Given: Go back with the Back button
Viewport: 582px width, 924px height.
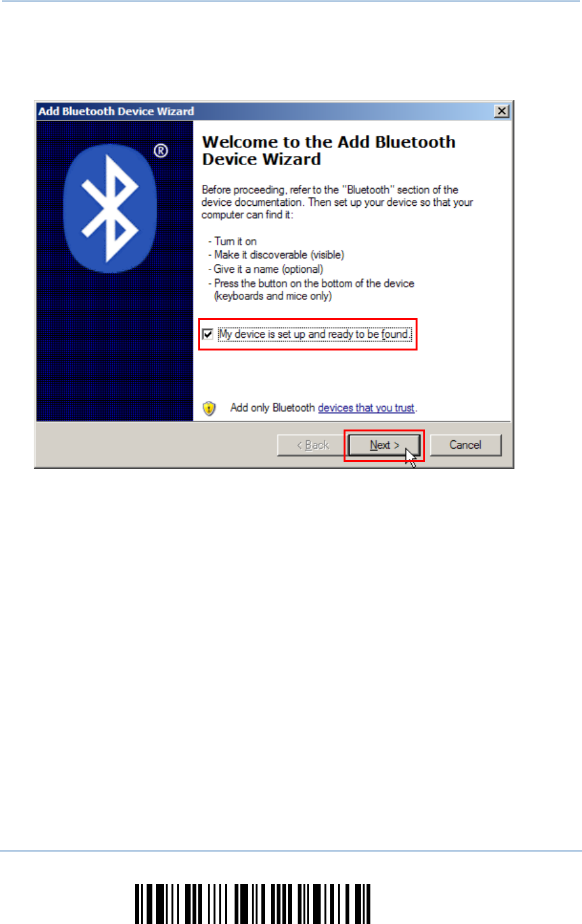Looking at the screenshot, I should coord(312,445).
